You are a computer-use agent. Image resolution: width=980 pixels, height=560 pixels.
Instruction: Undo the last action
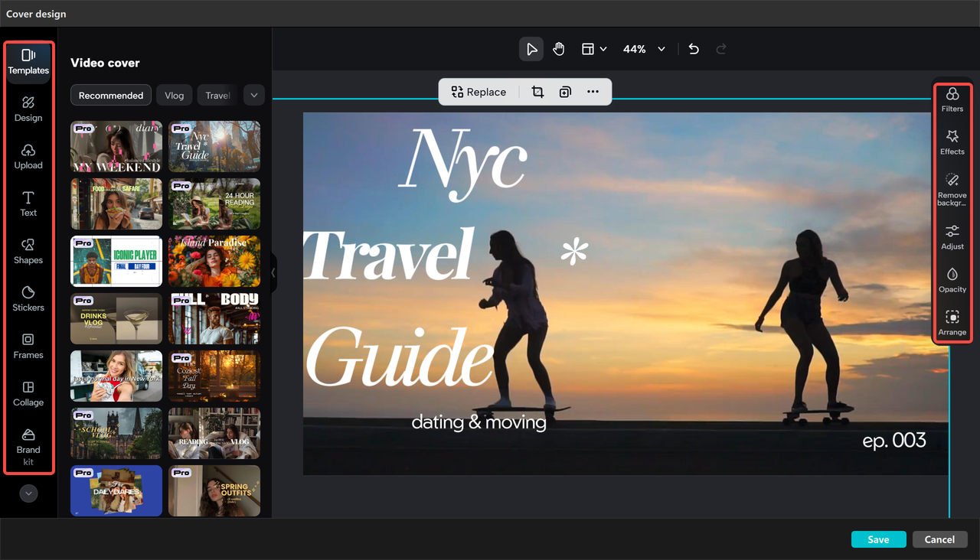[x=694, y=49]
